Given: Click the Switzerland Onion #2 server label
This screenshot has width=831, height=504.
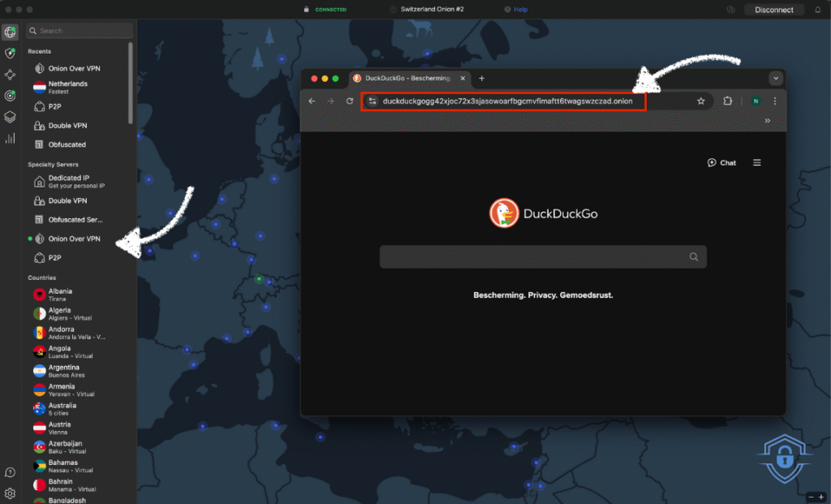Looking at the screenshot, I should point(432,10).
